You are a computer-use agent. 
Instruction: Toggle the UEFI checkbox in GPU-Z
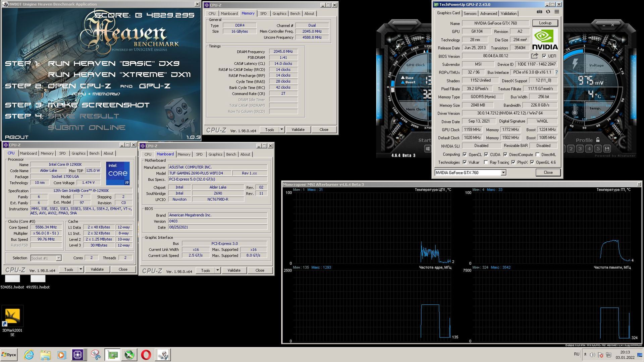tap(544, 56)
